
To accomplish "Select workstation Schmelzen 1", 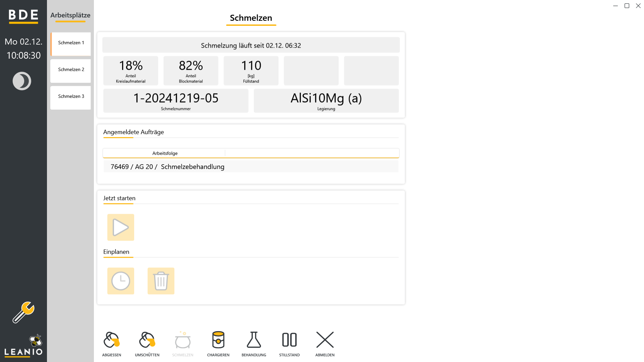I will (x=70, y=44).
